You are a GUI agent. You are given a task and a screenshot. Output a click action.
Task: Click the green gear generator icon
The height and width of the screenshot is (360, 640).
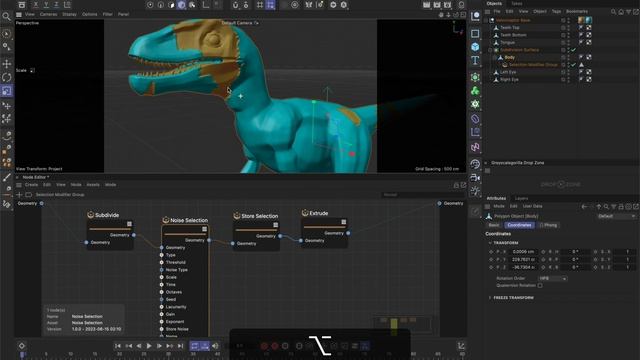(x=475, y=104)
